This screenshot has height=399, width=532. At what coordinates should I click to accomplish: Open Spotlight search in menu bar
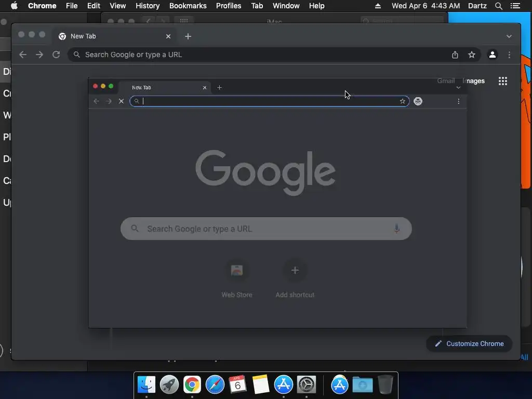(498, 6)
